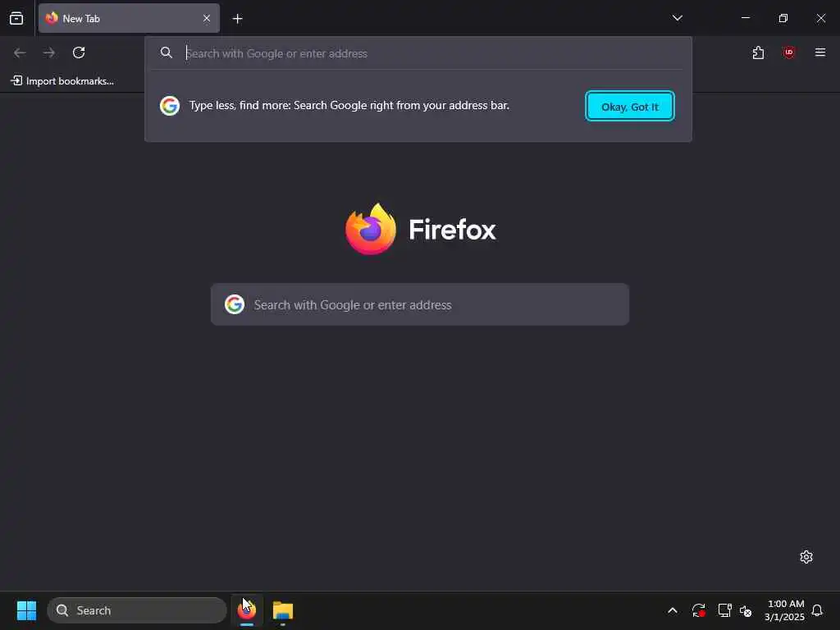This screenshot has width=840, height=630.
Task: Open the Extensions puzzle icon
Action: click(758, 52)
